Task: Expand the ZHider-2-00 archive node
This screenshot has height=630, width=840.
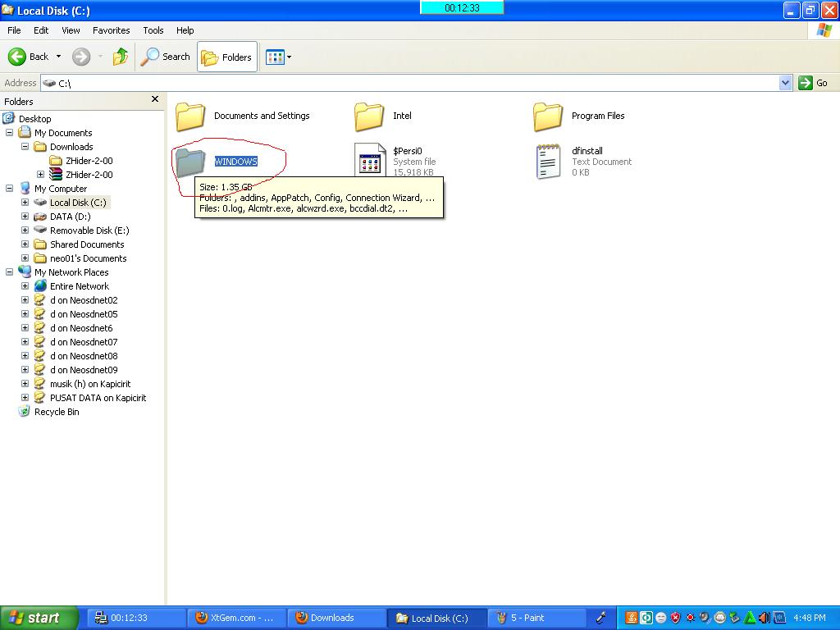Action: [40, 174]
